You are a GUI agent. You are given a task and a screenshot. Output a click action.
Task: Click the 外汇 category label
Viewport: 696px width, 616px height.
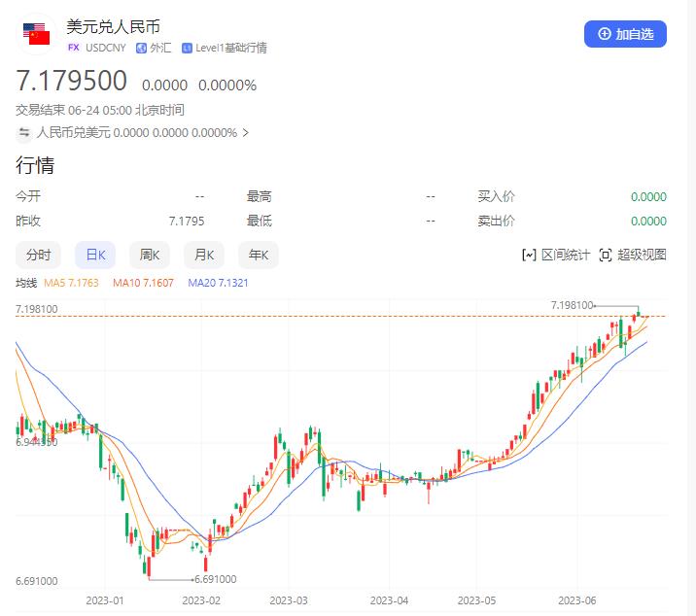click(x=160, y=48)
